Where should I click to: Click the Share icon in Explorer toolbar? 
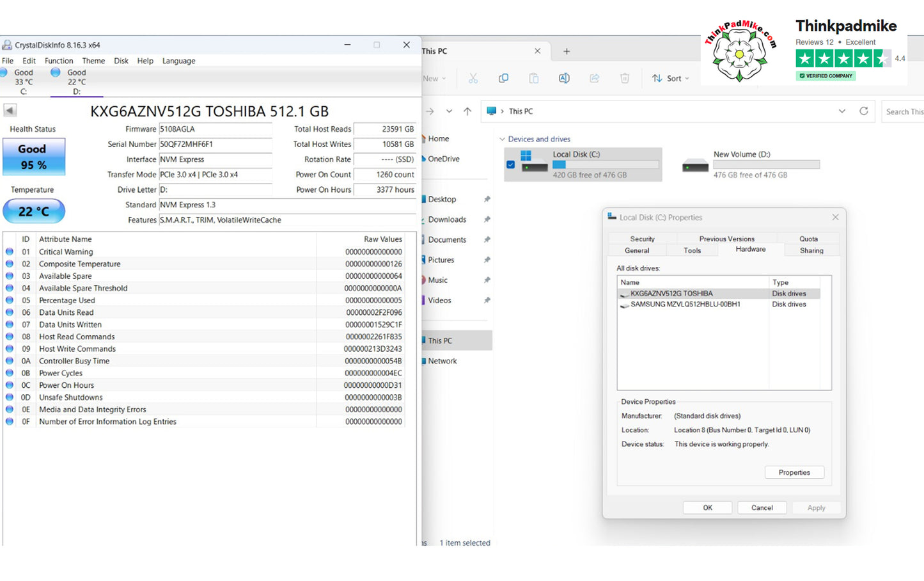click(594, 78)
